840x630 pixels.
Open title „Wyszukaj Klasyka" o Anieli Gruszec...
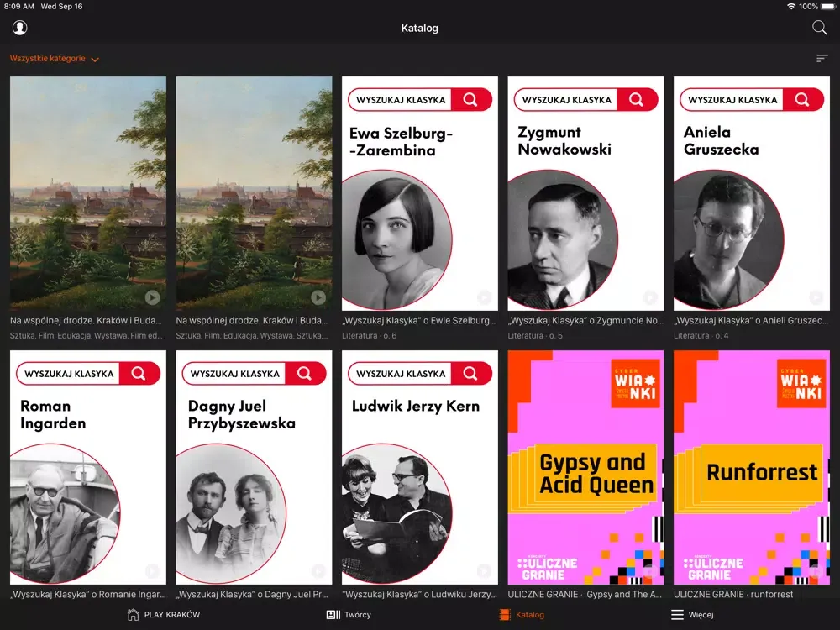(752, 320)
